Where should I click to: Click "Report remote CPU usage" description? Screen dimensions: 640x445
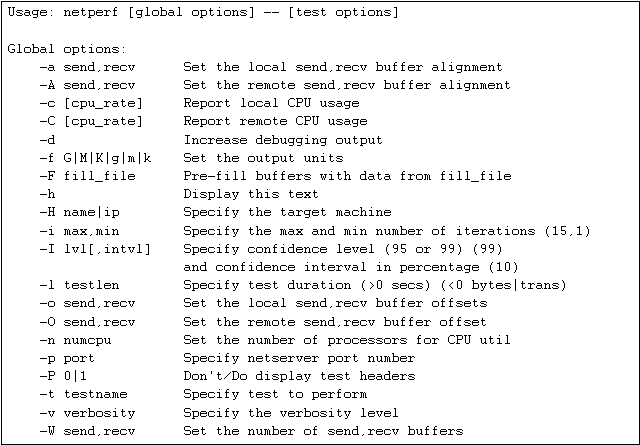tap(276, 121)
